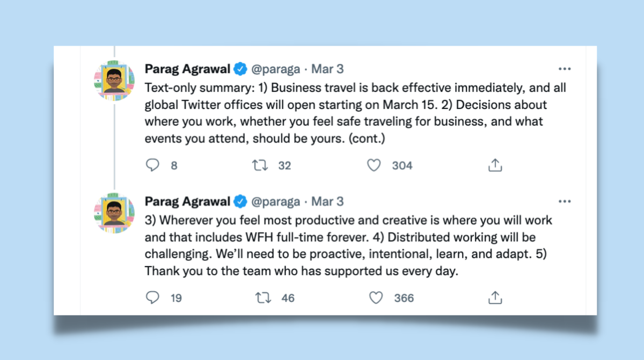Open the more options menu on first tweet

click(565, 69)
